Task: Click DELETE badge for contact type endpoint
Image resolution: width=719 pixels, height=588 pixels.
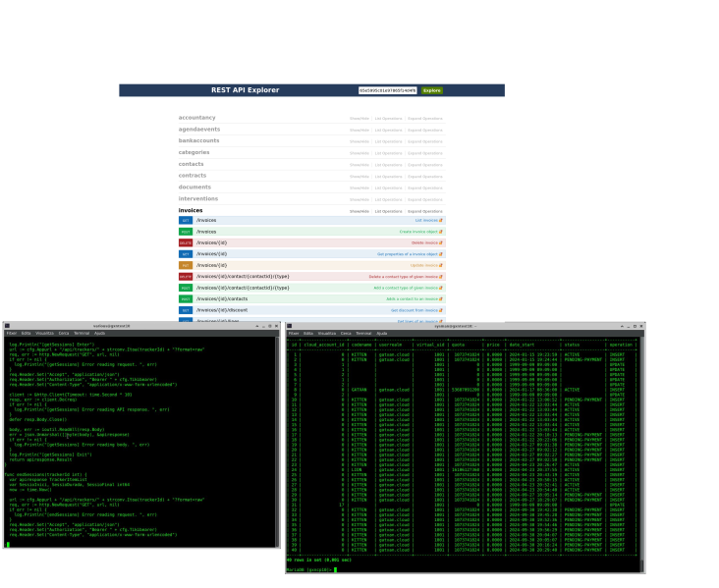Action: tap(186, 277)
